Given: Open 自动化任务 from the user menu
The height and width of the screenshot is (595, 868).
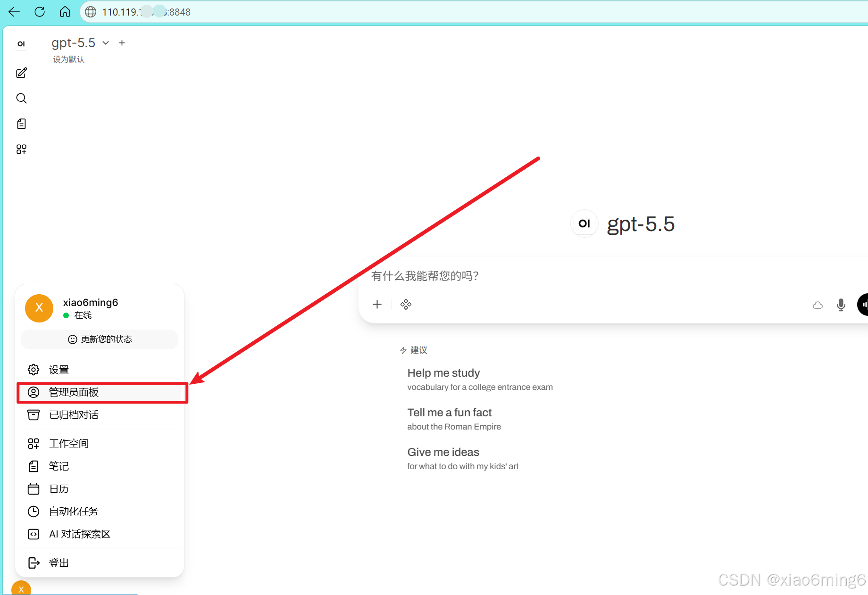Looking at the screenshot, I should click(100, 511).
